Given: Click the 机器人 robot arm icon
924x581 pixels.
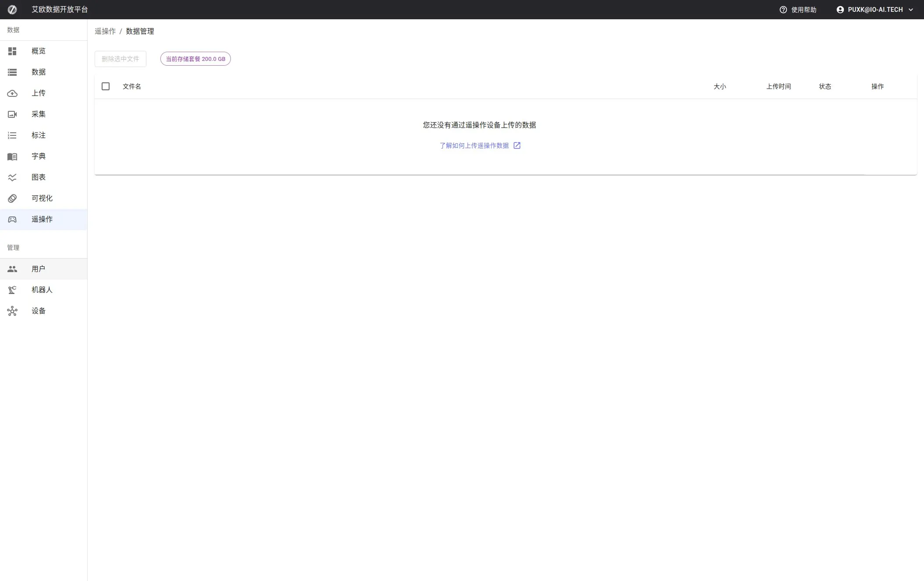Looking at the screenshot, I should pos(12,290).
